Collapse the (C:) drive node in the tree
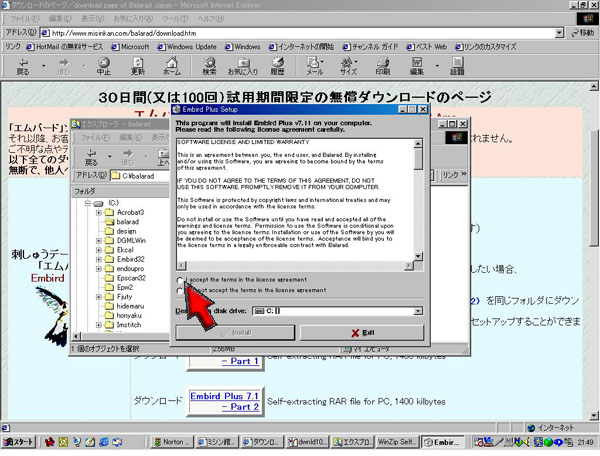Image resolution: width=600 pixels, height=456 pixels. tap(88, 203)
